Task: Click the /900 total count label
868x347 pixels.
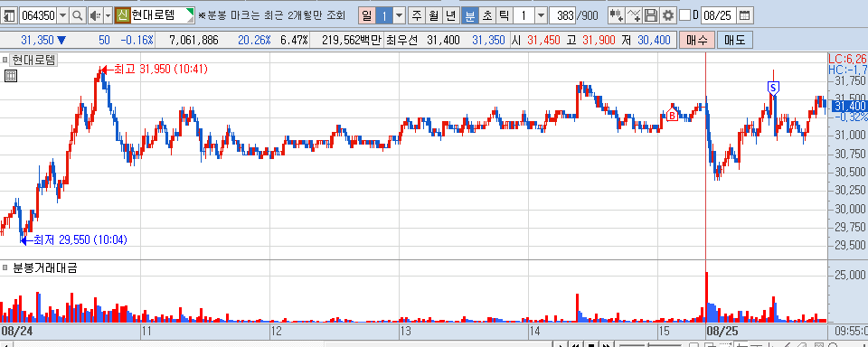Action: pos(588,15)
